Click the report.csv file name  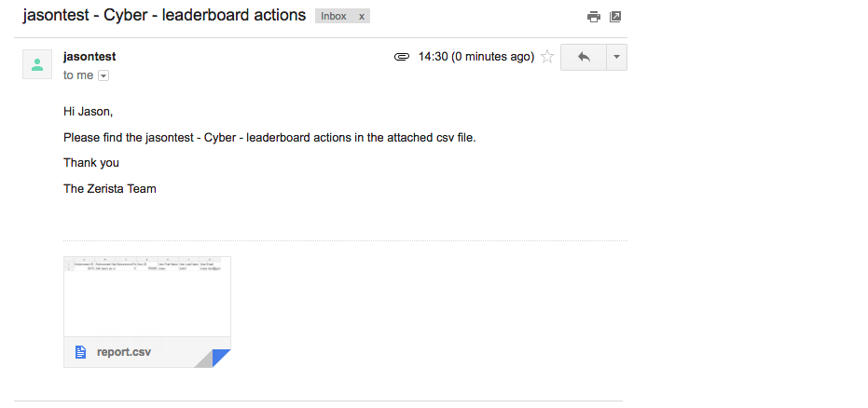click(x=123, y=352)
